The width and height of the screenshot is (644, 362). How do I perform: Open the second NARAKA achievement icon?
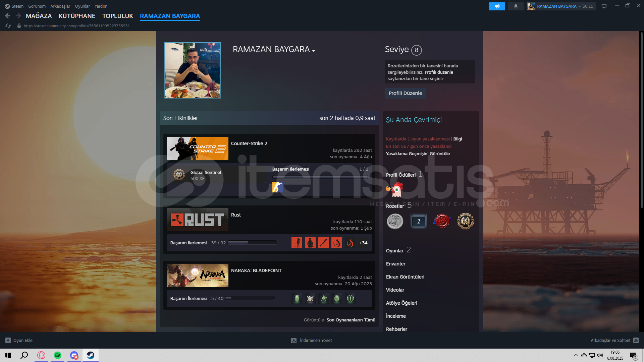310,298
